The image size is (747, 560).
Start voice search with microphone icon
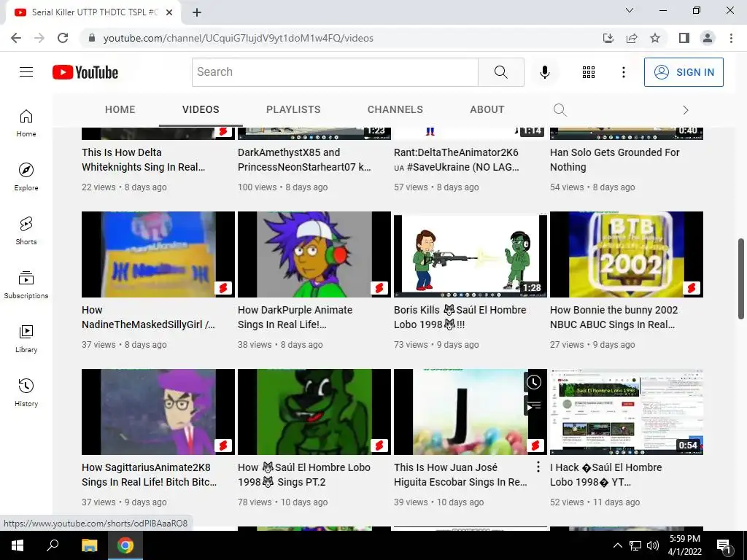pyautogui.click(x=544, y=72)
